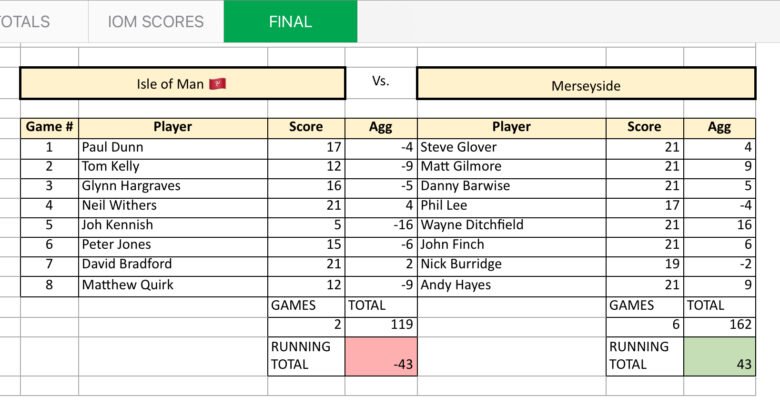Select the Steve Glover player cell
The image size is (780, 417).
point(511,148)
